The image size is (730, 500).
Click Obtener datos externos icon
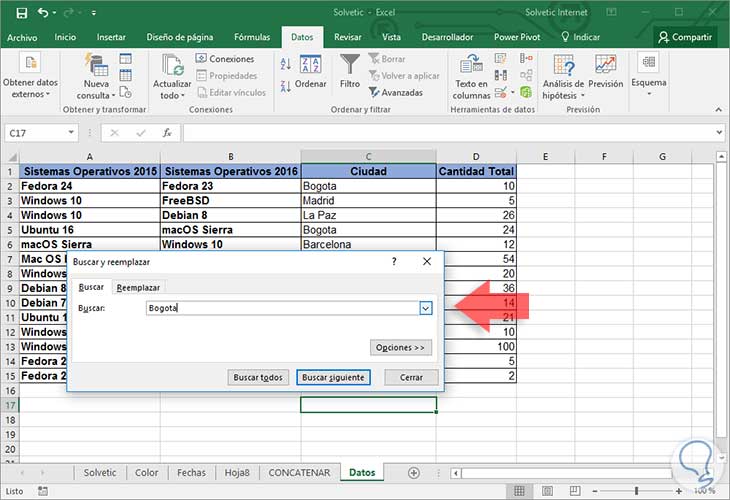[30, 63]
